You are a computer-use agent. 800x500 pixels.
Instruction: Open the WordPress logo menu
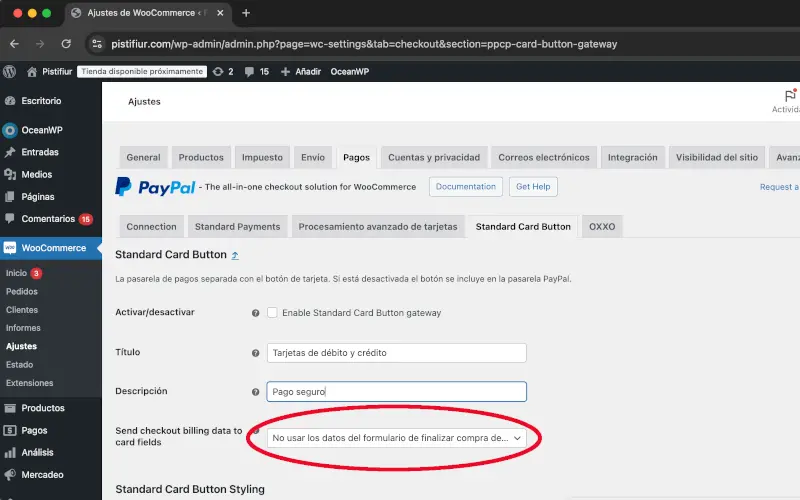pos(10,71)
